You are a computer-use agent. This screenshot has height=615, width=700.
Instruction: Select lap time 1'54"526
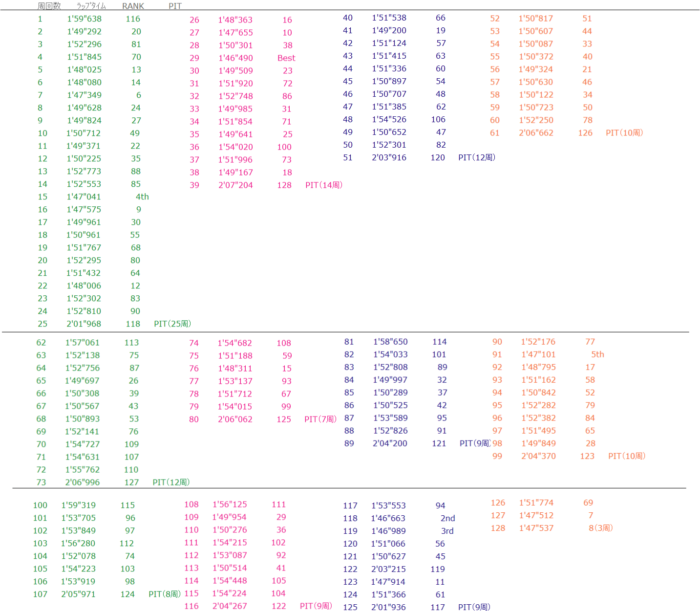(x=389, y=119)
